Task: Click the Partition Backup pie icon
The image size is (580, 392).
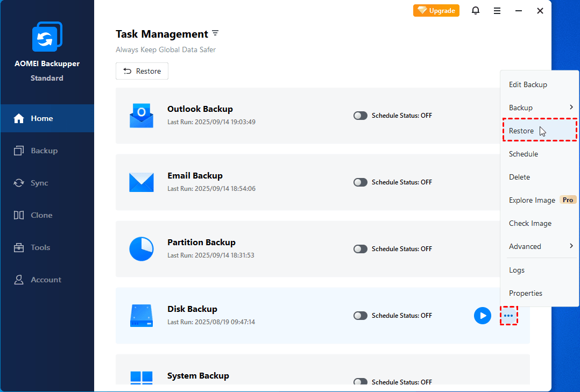Action: (141, 249)
